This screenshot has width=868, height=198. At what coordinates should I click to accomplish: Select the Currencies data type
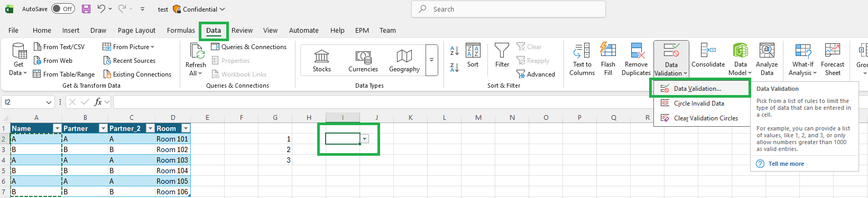tap(363, 61)
